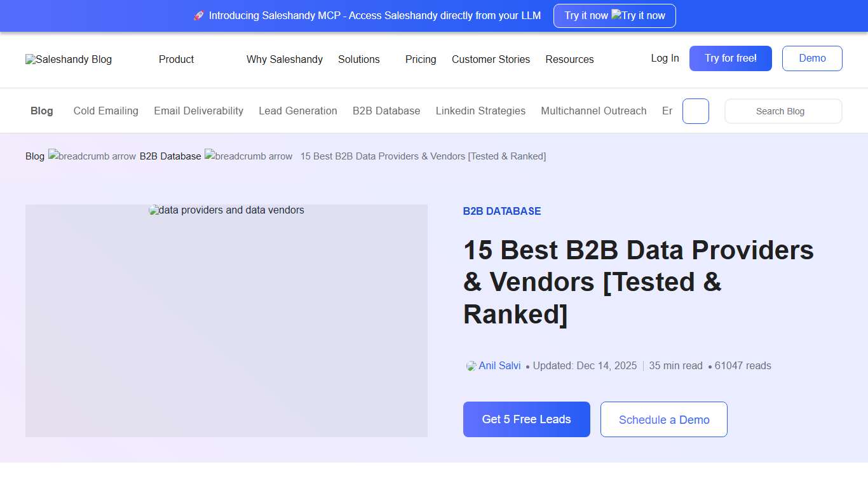The width and height of the screenshot is (868, 488).
Task: Open the Solutions dropdown menu
Action: click(x=359, y=59)
